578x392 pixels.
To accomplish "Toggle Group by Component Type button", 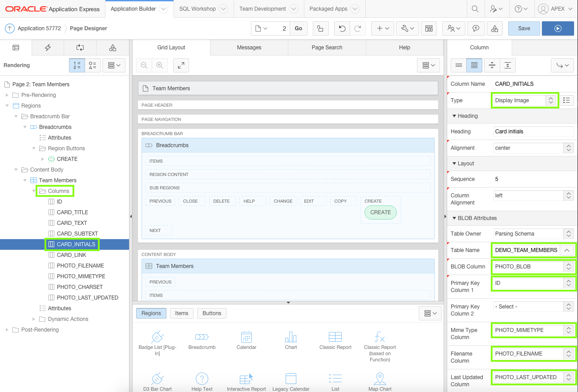I will pos(93,65).
